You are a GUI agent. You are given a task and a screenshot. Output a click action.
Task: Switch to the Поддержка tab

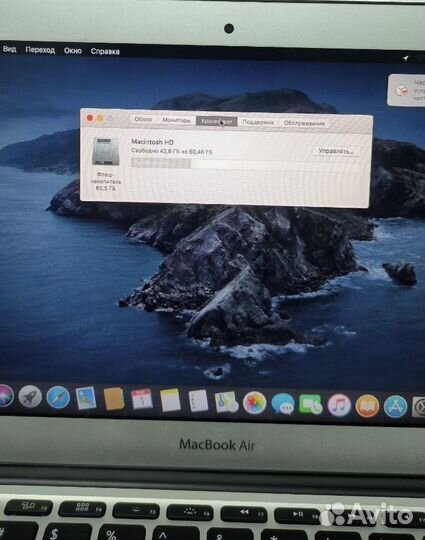pyautogui.click(x=258, y=122)
